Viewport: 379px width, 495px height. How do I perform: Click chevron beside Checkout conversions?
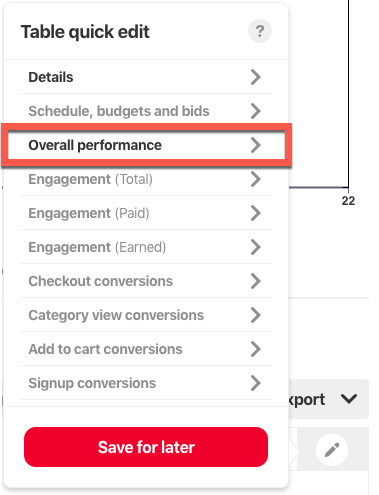(x=256, y=281)
